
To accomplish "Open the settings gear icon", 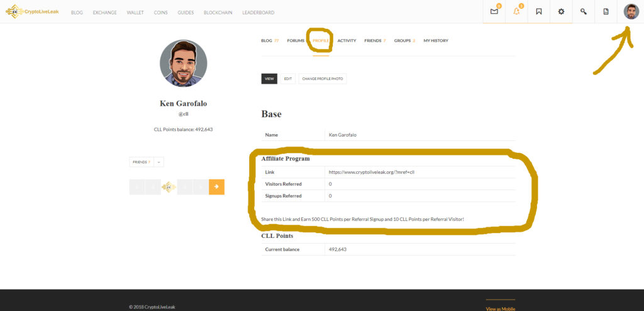I will coord(561,11).
